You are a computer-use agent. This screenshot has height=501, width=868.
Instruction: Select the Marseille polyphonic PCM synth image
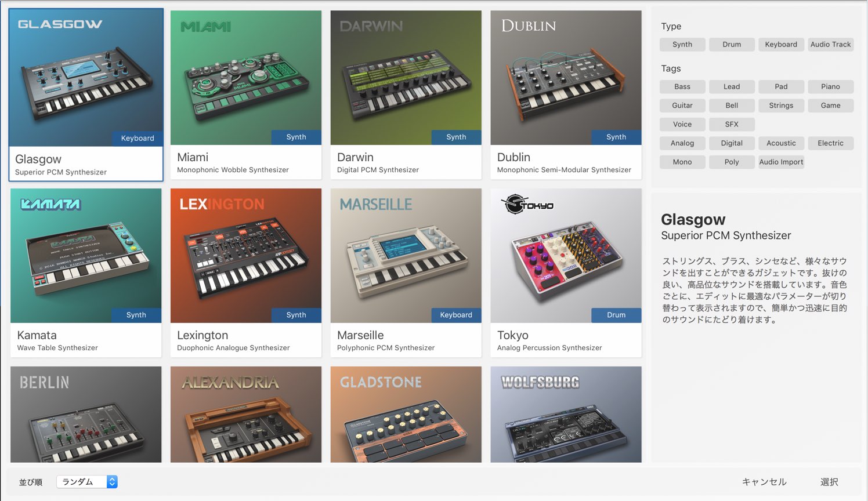(406, 256)
